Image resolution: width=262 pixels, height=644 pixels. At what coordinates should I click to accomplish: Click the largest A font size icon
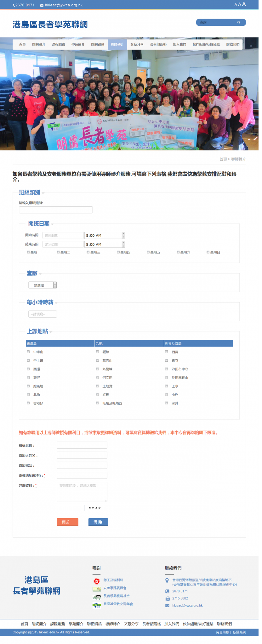(244, 4)
